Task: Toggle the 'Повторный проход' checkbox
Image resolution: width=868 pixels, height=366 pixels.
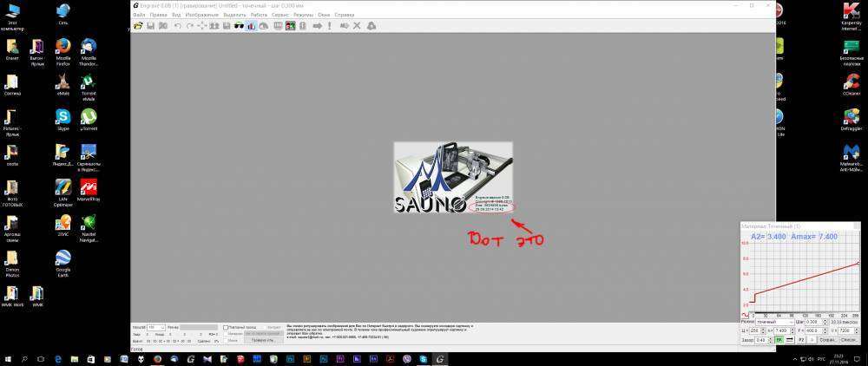Action: tap(227, 328)
